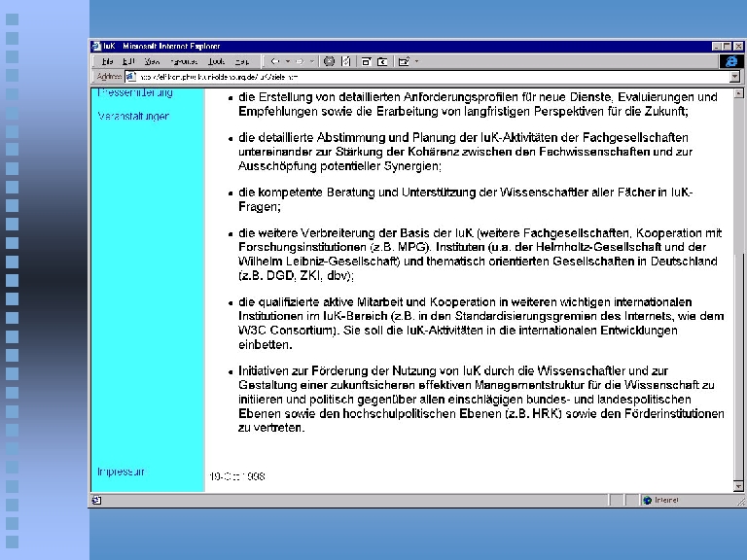Click the vertical scrollbar up arrow
747x560 pixels.
point(740,93)
